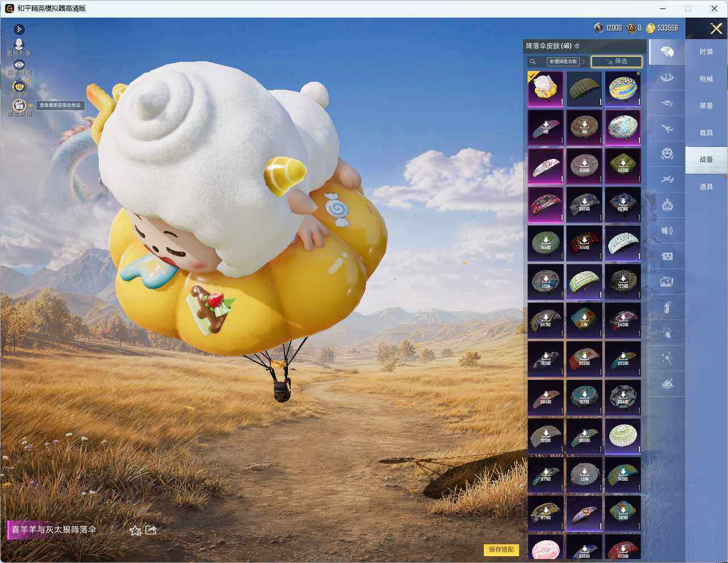This screenshot has height=563, width=728.
Task: Select the satellite category icon
Action: [x=667, y=179]
